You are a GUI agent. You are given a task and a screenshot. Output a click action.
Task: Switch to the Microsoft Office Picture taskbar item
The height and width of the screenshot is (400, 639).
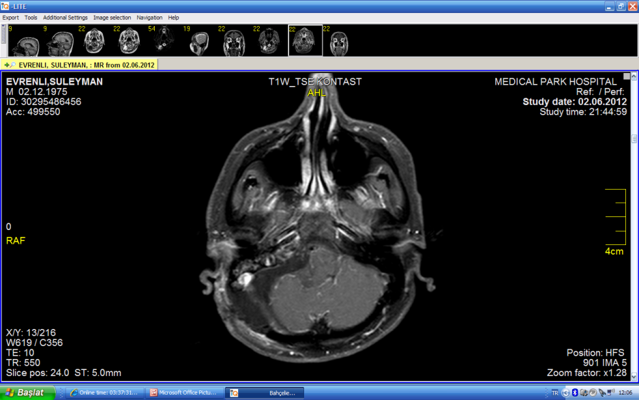[184, 393]
